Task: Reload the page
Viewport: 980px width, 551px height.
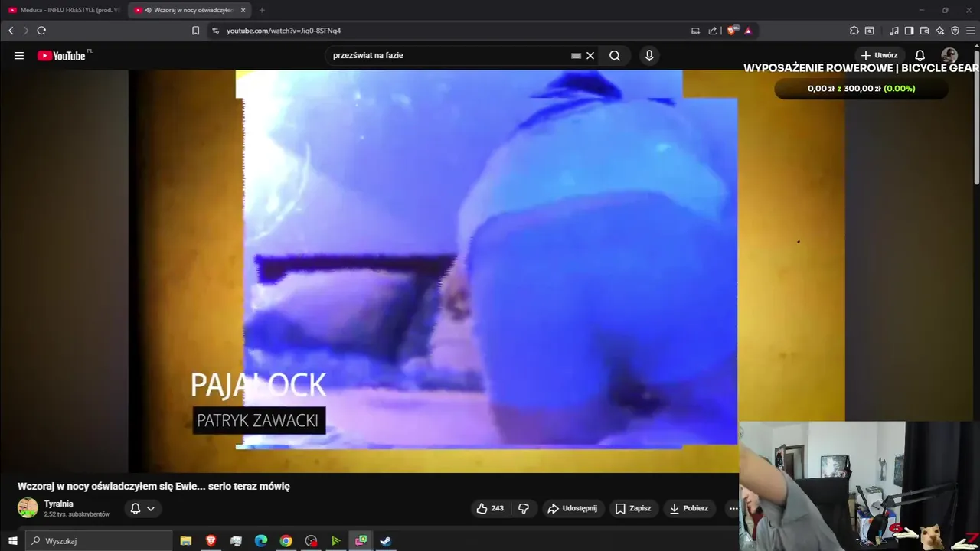Action: [x=41, y=31]
